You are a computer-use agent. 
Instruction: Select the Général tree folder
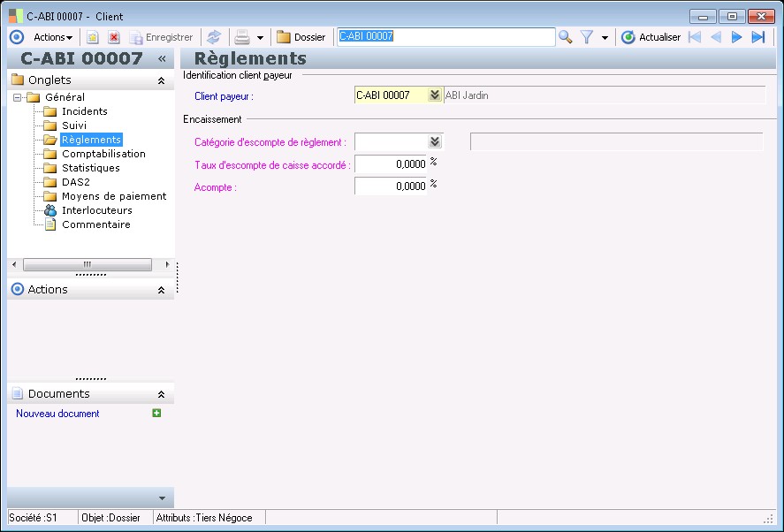point(65,97)
